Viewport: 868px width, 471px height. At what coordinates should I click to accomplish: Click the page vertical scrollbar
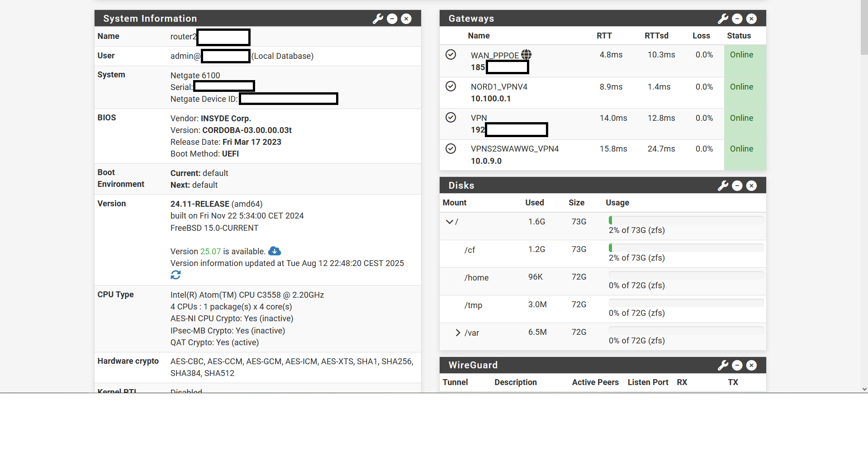pyautogui.click(x=864, y=27)
